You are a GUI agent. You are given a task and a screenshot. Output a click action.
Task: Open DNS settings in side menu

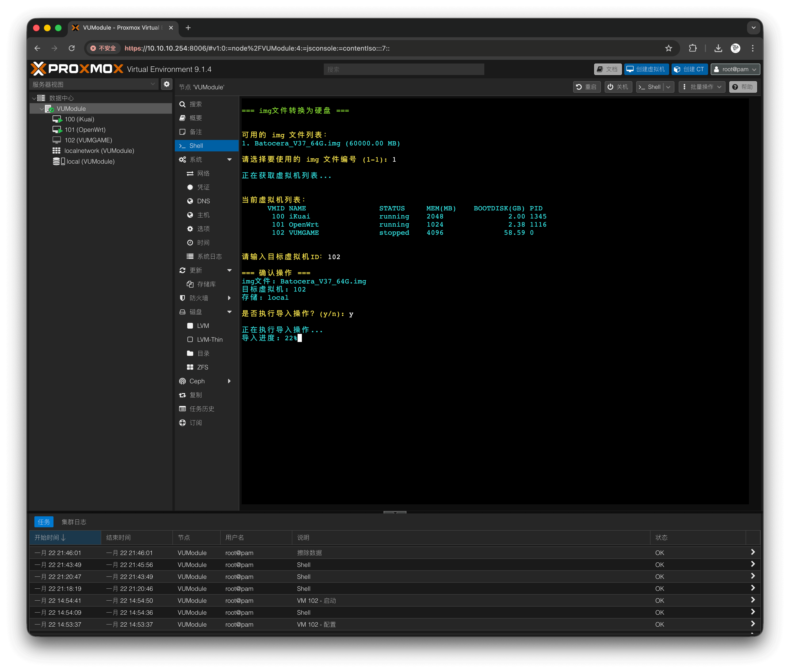pyautogui.click(x=203, y=201)
